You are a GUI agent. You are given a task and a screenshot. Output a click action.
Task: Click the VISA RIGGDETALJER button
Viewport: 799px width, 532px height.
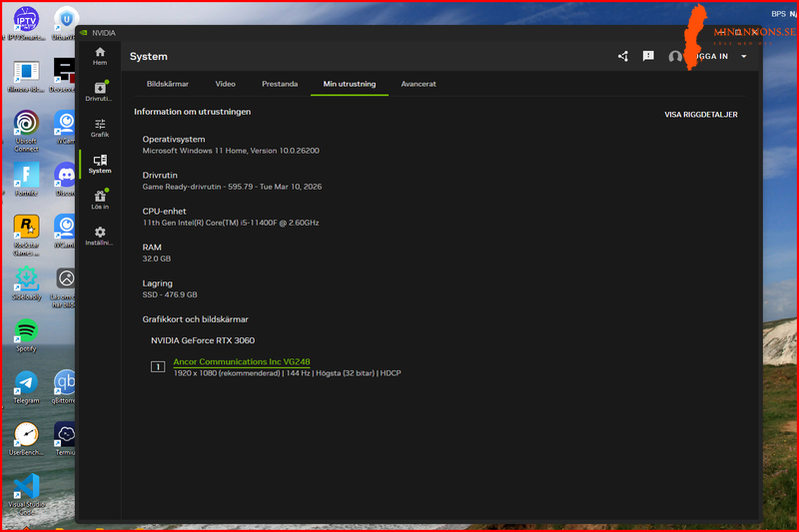tap(701, 115)
